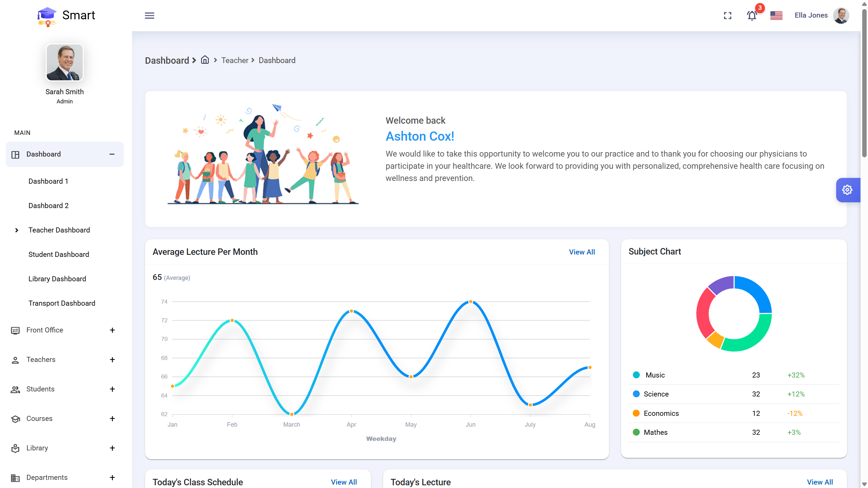The width and height of the screenshot is (868, 488).
Task: Enter fullscreen mode via header icon
Action: (728, 16)
